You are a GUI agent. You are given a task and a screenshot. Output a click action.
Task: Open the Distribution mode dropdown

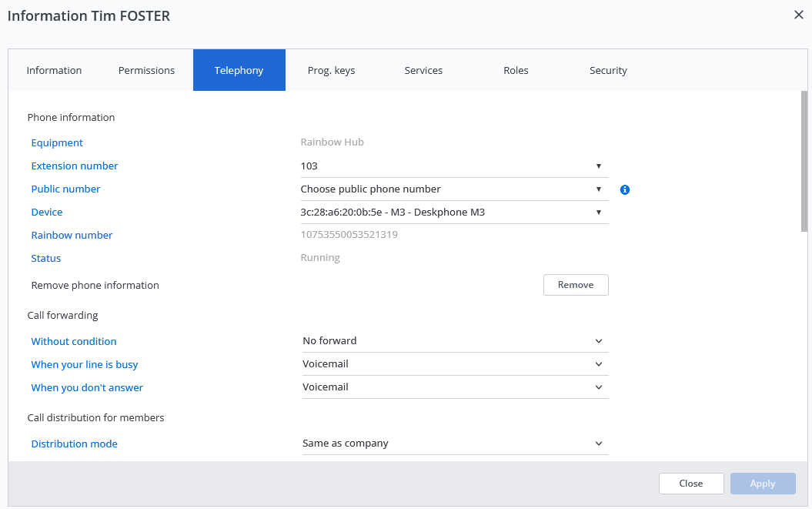pyautogui.click(x=454, y=444)
